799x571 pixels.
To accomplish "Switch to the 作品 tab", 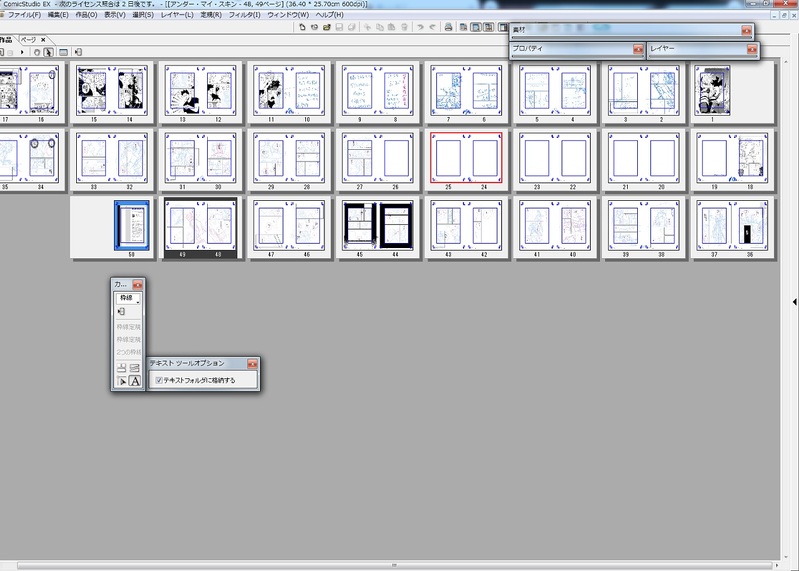I will 6,39.
